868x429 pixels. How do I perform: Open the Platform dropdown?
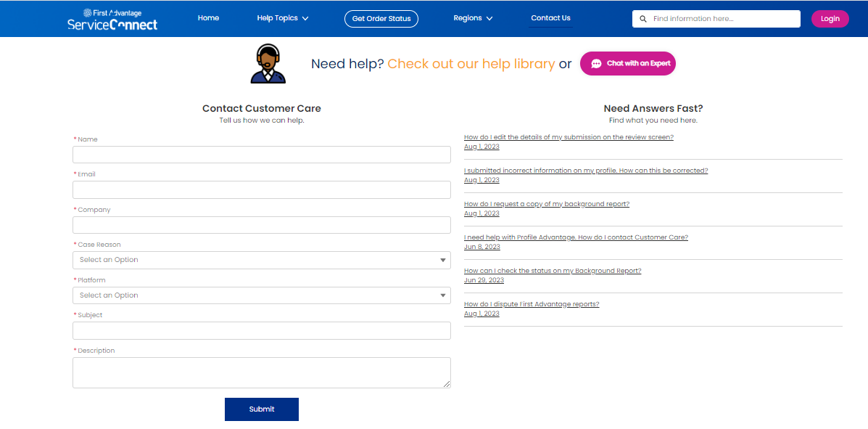pyautogui.click(x=261, y=295)
